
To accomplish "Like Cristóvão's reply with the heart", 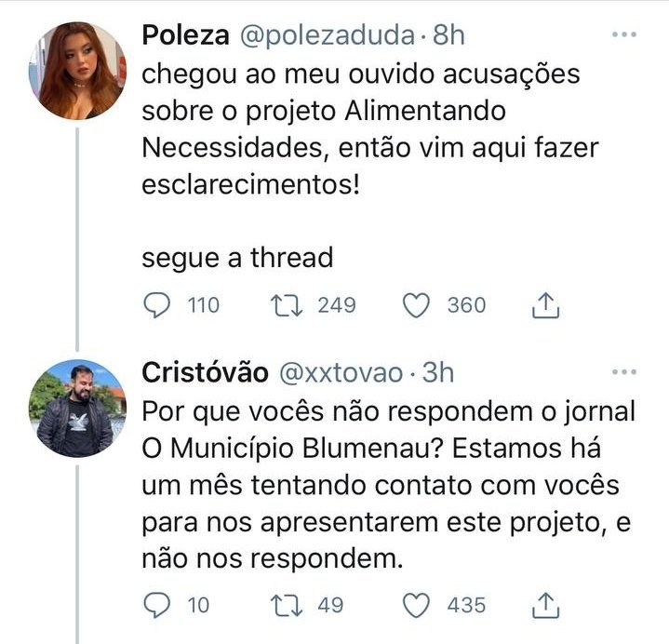I will (416, 606).
